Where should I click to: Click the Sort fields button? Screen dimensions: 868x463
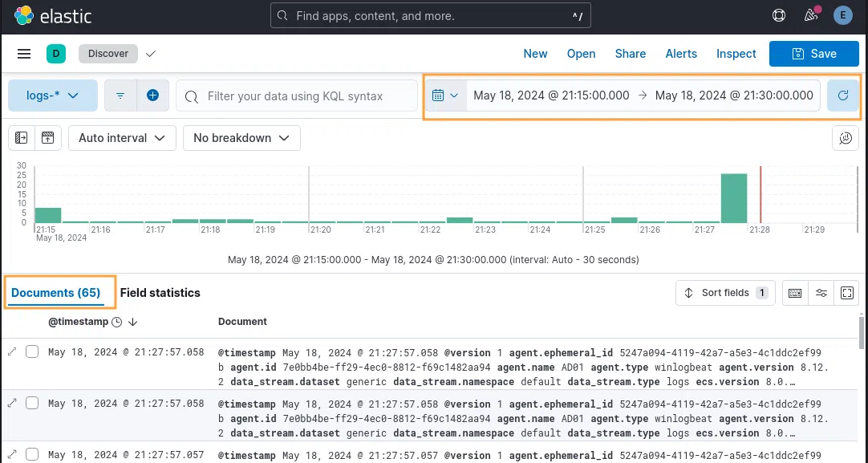click(725, 293)
